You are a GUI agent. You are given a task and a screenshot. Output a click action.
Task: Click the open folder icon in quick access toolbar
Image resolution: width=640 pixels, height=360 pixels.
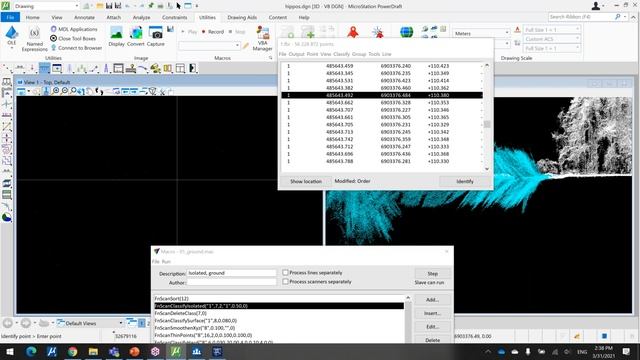100,6
